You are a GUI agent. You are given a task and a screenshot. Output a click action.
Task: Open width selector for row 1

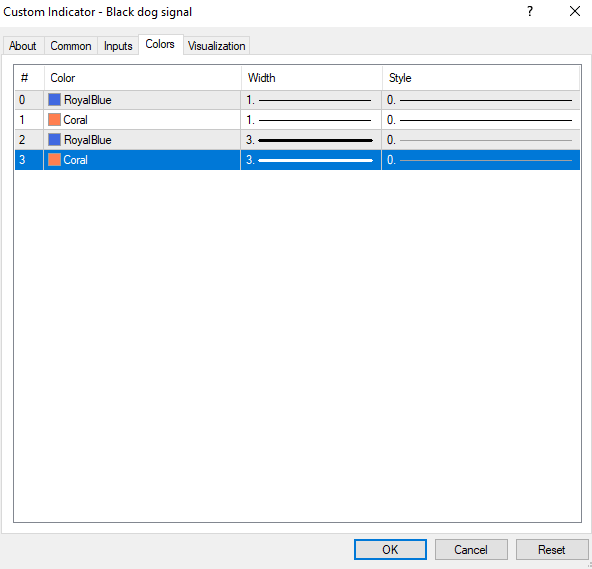click(311, 120)
